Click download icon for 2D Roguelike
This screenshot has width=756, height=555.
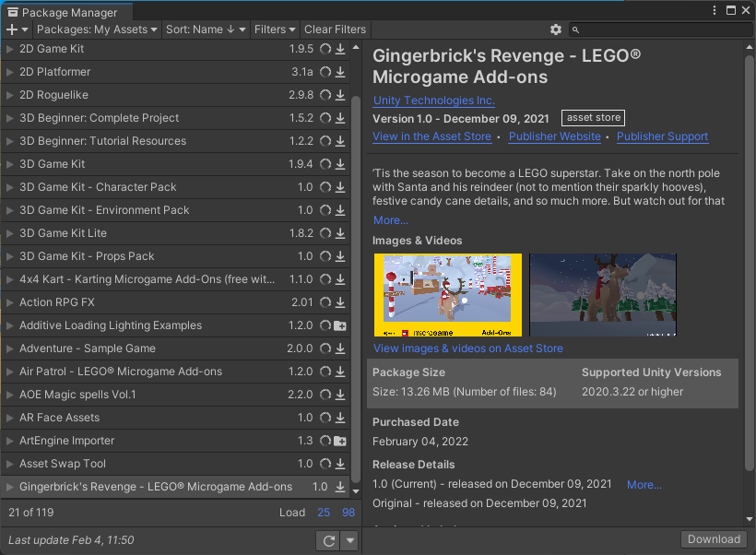(x=340, y=95)
